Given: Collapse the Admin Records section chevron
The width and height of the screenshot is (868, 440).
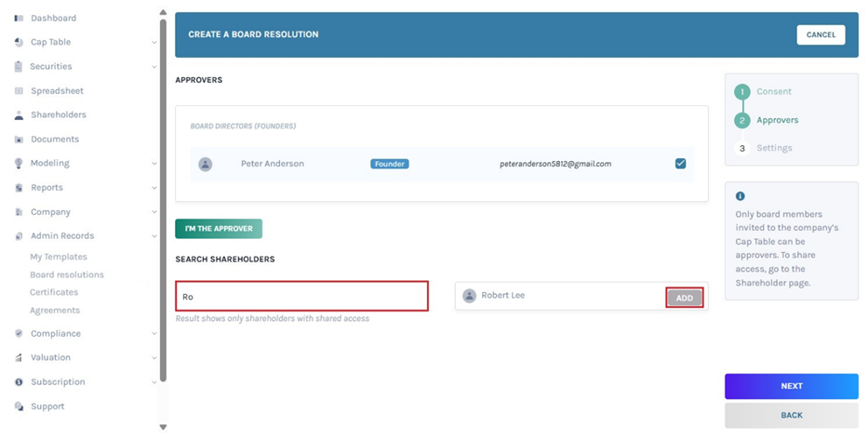Looking at the screenshot, I should click(x=154, y=236).
